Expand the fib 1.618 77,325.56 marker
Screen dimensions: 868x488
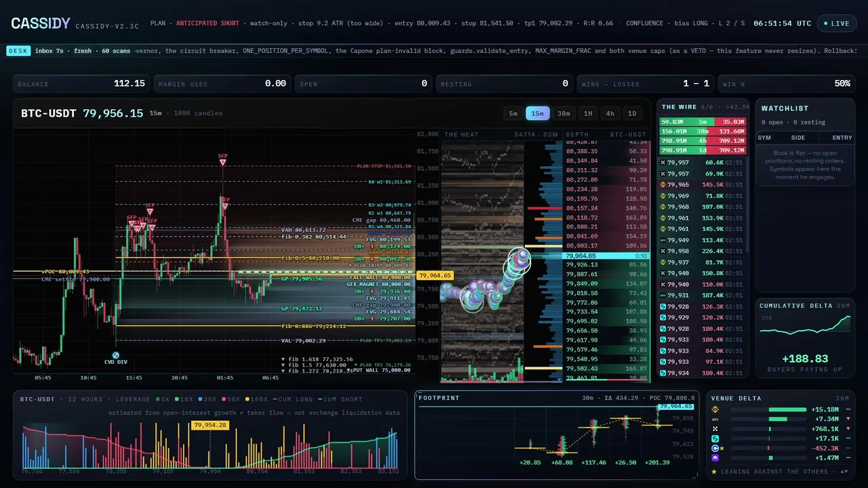point(317,359)
